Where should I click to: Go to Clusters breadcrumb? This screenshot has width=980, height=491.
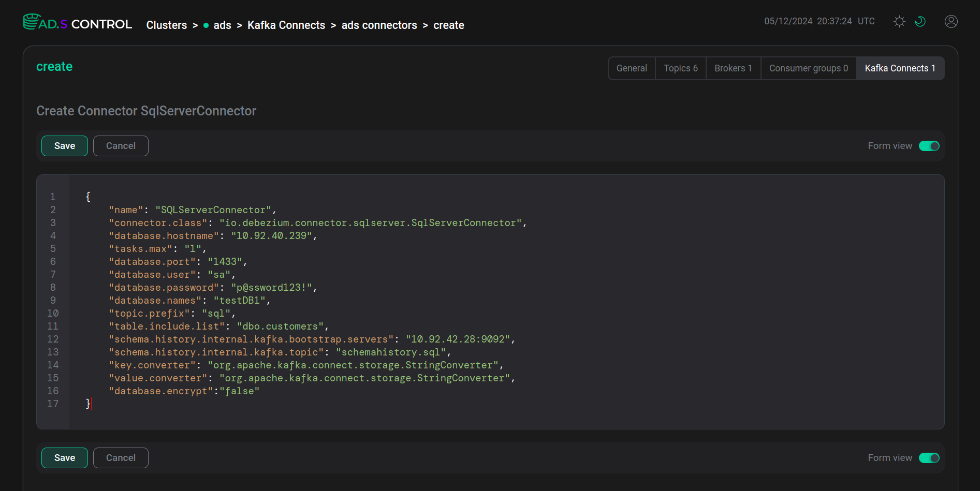point(166,25)
